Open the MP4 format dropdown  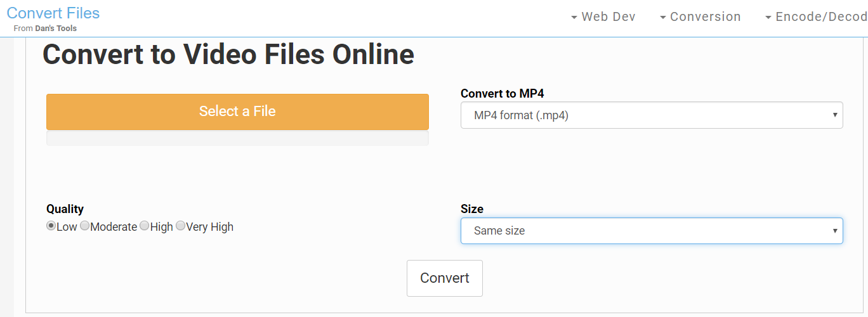click(x=651, y=115)
